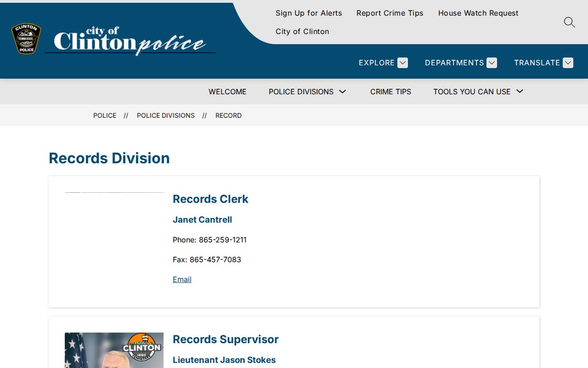
Task: Click Janet Cantrell's Email link
Action: point(182,279)
